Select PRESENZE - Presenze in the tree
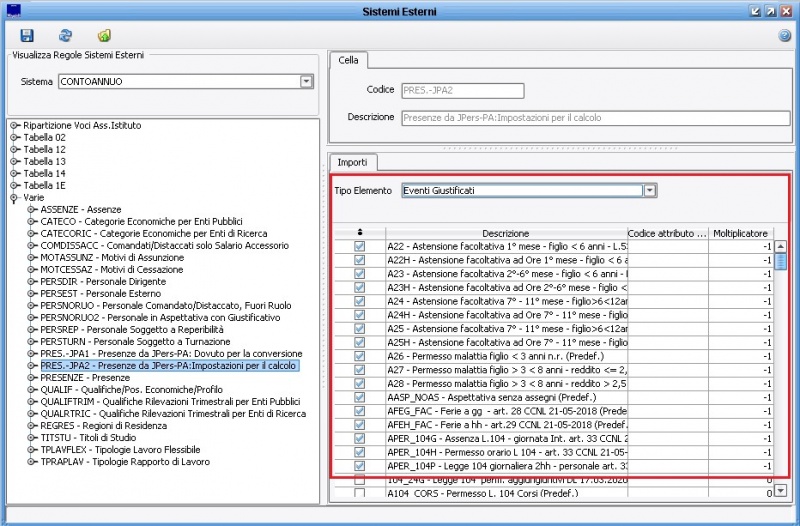 point(85,378)
